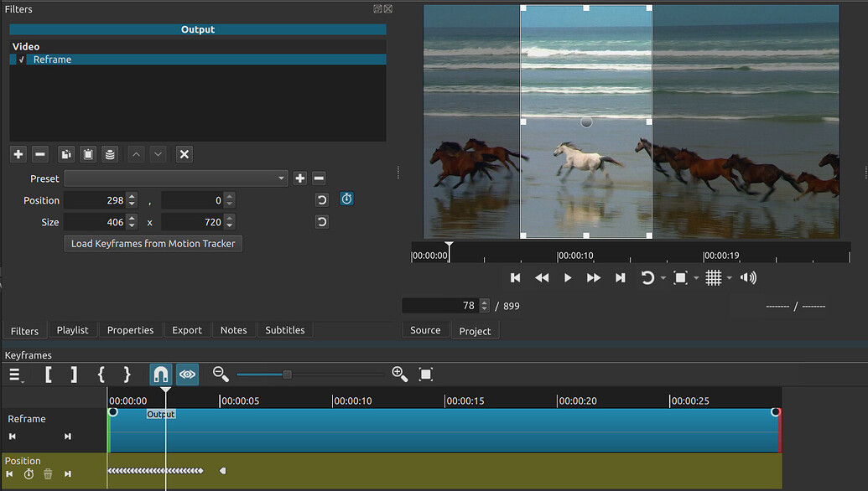Open the Keyframes menu hamburger icon
Screen dimensions: 868x491
(16, 375)
